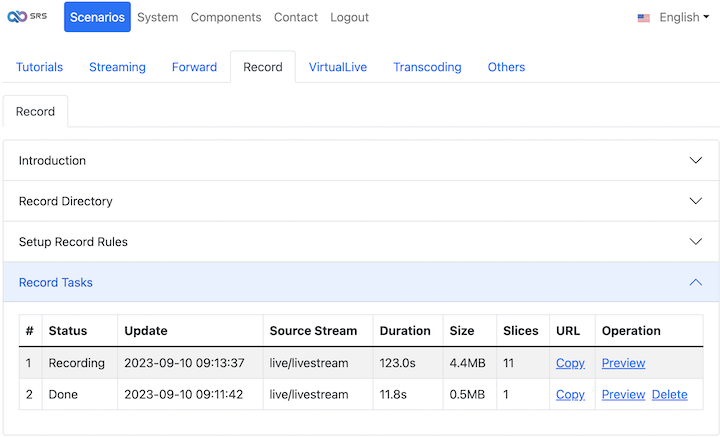Select the Forward tab
720x437 pixels.
tap(194, 67)
